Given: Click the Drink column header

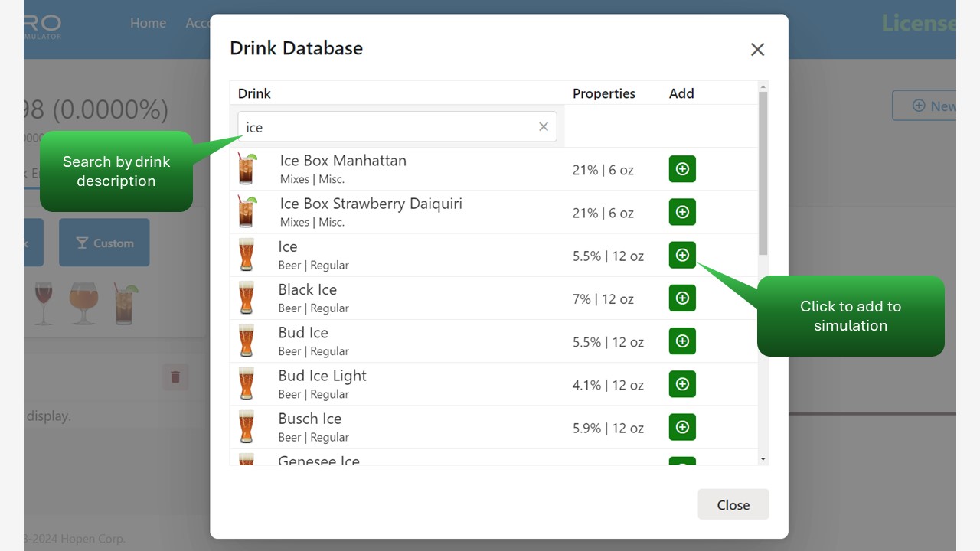Looking at the screenshot, I should 254,93.
